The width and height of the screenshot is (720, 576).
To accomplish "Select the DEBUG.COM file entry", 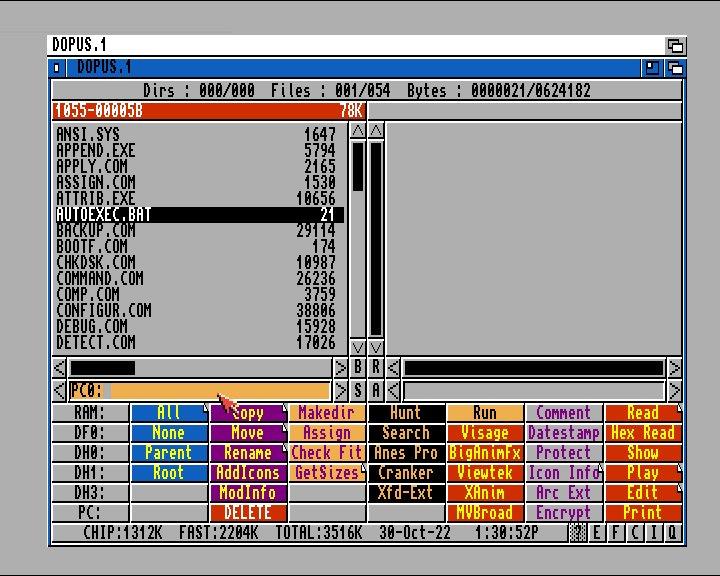I will [200, 327].
